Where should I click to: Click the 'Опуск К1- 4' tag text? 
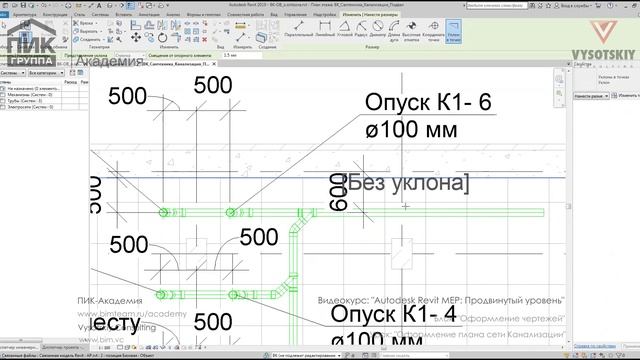click(x=393, y=314)
